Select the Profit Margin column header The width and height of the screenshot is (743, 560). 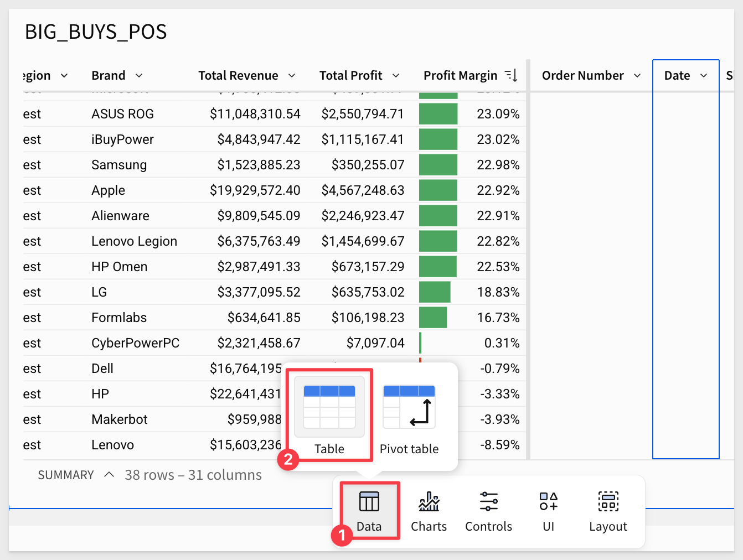460,75
